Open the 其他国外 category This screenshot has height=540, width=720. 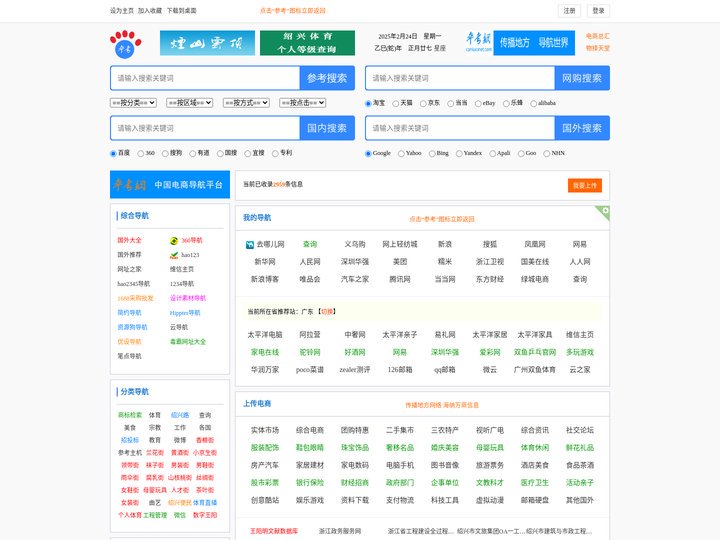[x=580, y=500]
